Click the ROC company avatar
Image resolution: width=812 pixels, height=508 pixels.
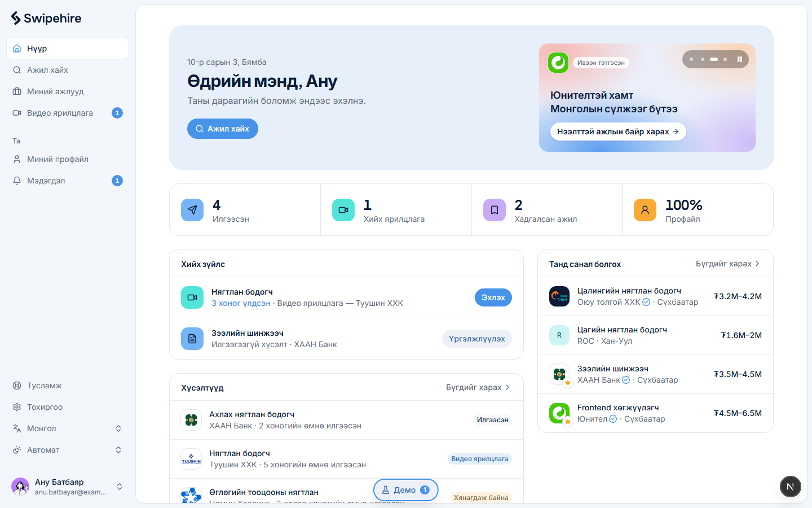coord(559,335)
